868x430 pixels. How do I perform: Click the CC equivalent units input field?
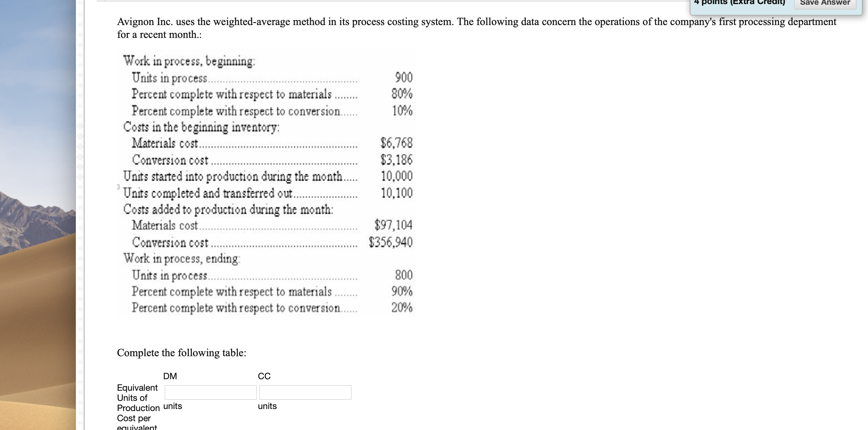[x=305, y=392]
